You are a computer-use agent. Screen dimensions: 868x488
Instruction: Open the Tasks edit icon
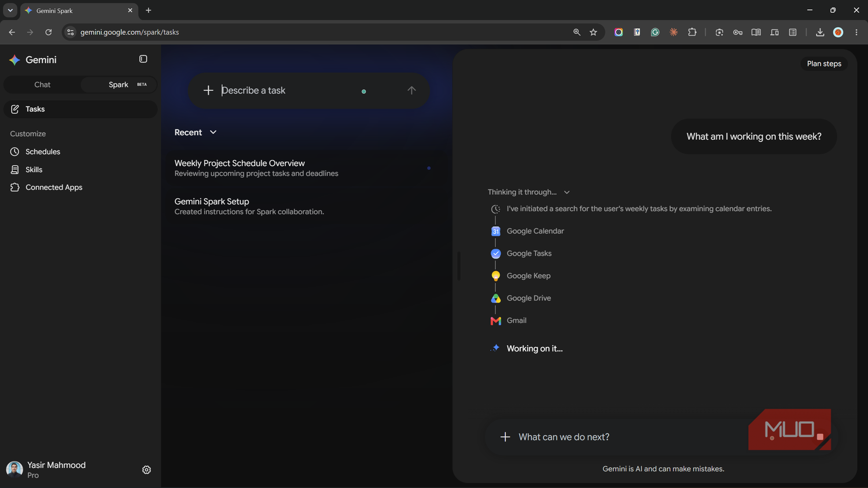tap(15, 109)
